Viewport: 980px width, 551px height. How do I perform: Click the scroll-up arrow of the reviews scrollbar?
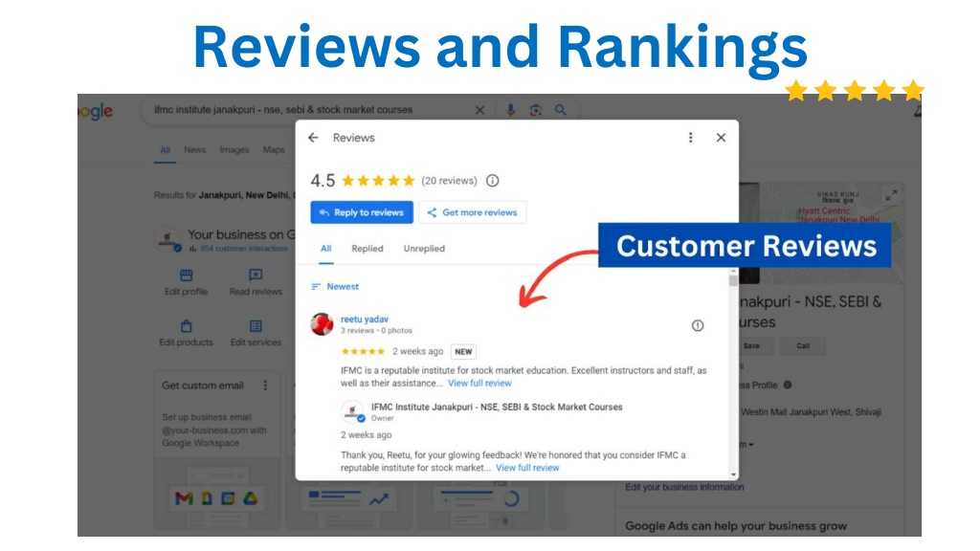(733, 273)
